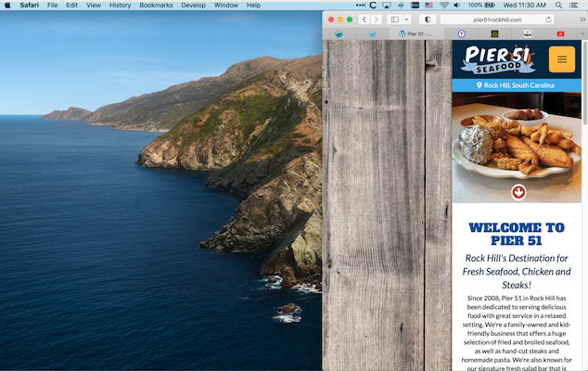Click the AirPlay display icon in menu bar
The height and width of the screenshot is (371, 588).
point(386,6)
